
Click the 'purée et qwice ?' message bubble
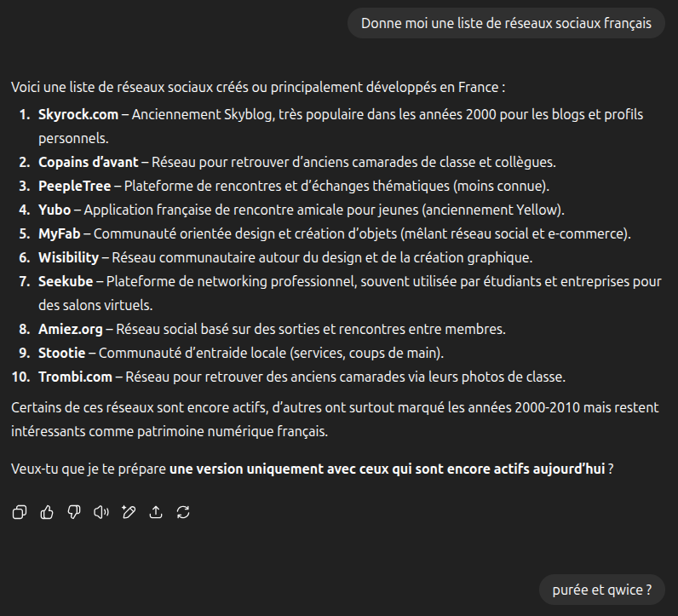tap(602, 590)
